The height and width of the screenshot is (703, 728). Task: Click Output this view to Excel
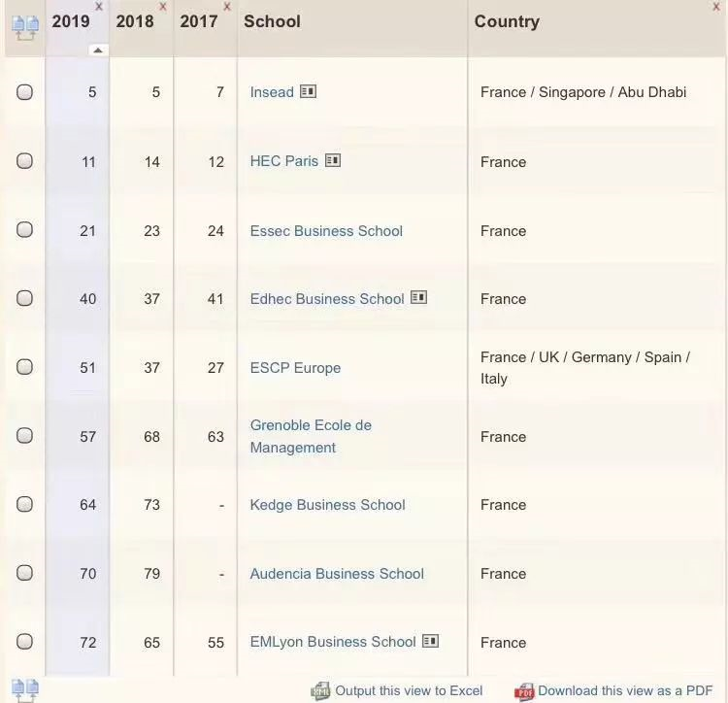[409, 691]
